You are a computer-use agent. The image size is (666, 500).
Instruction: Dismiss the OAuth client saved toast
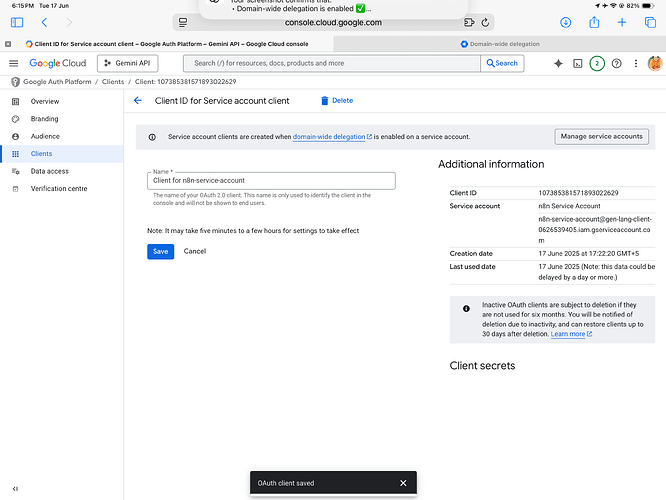click(x=403, y=483)
